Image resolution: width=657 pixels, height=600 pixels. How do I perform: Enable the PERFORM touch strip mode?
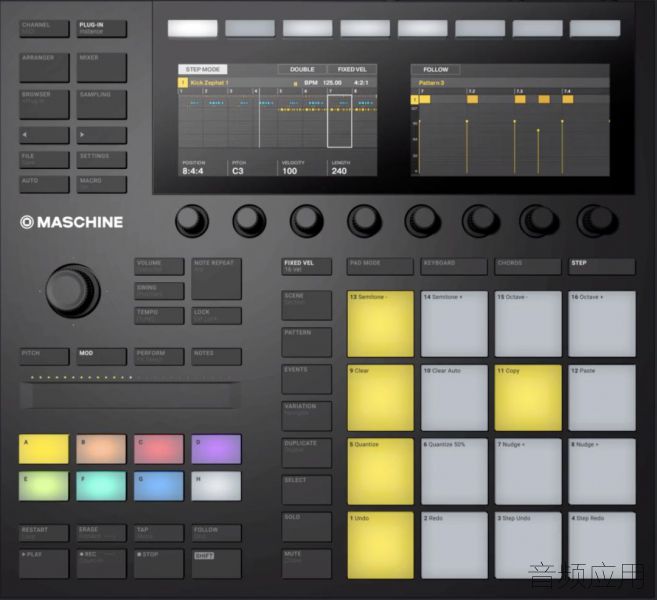(159, 356)
